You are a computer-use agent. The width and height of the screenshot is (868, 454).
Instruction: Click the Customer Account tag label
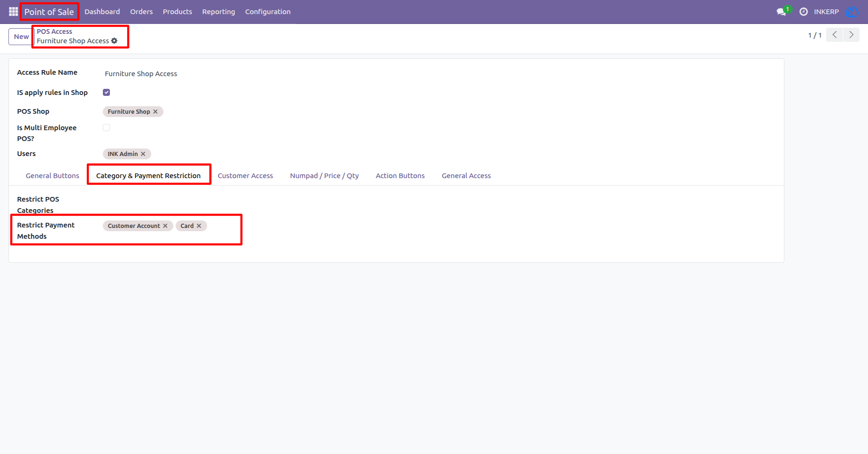click(134, 226)
